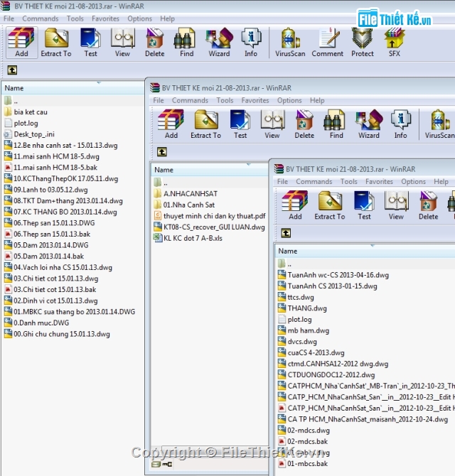Click Add icon in front WinRAR window

click(x=295, y=205)
